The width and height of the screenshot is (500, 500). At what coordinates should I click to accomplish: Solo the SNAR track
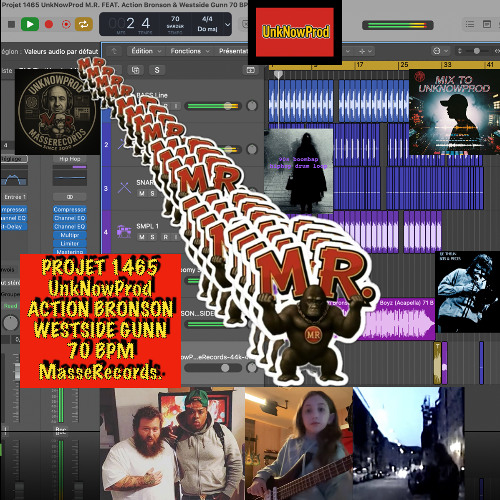pyautogui.click(x=152, y=193)
